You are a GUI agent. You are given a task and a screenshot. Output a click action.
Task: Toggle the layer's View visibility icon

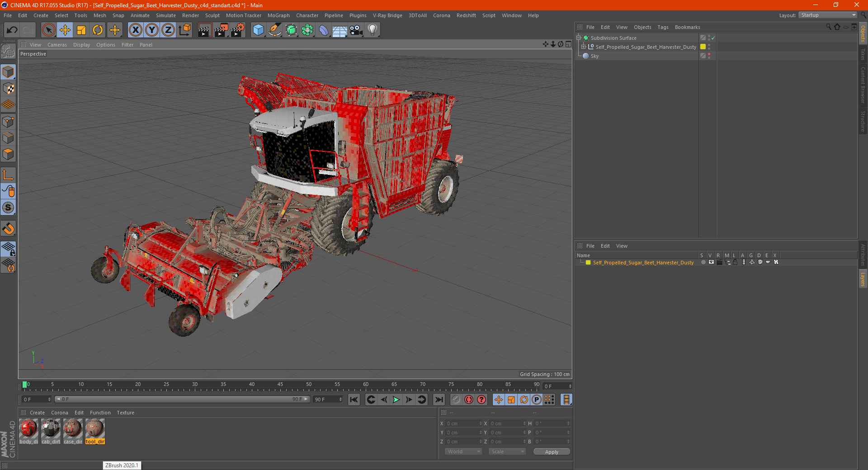[711, 263]
